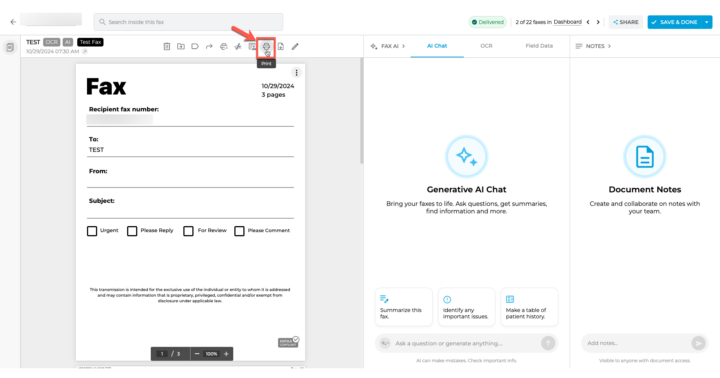The height and width of the screenshot is (378, 720).
Task: Click Identify any important issues suggestion
Action: 467,307
